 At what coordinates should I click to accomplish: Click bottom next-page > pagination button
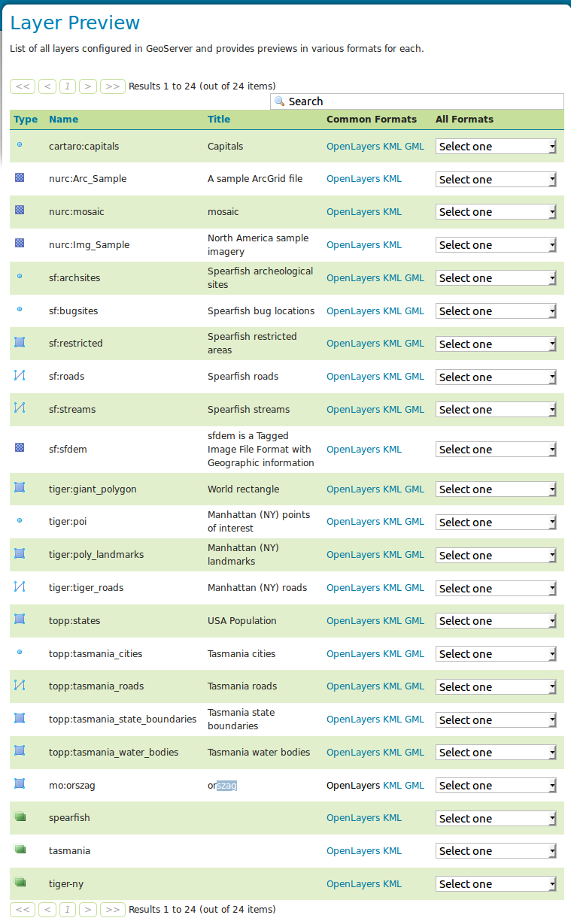(88, 910)
